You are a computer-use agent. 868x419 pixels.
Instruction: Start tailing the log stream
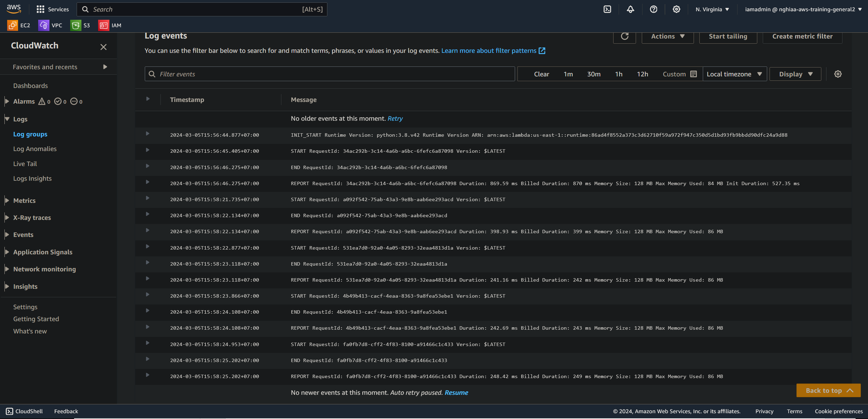point(728,36)
